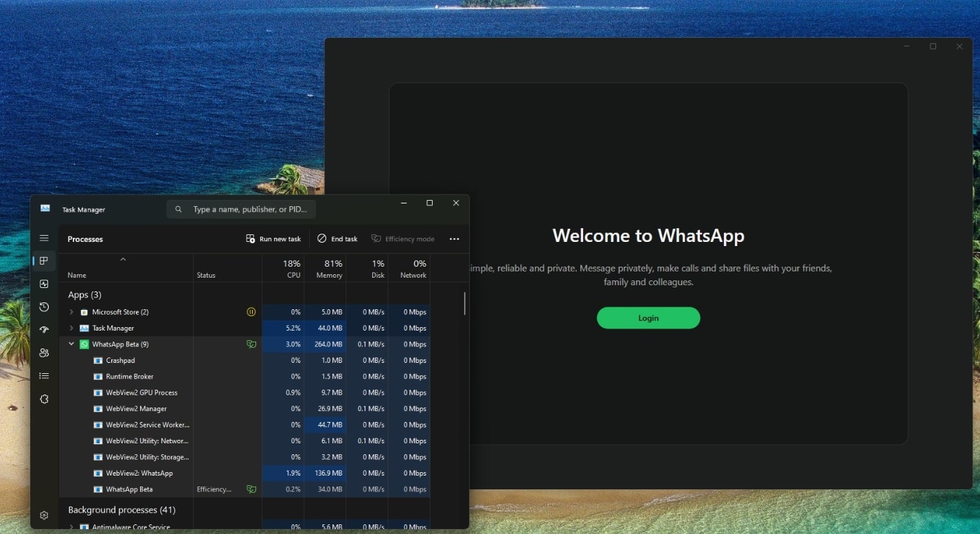Open the navigation hamburger menu

44,237
